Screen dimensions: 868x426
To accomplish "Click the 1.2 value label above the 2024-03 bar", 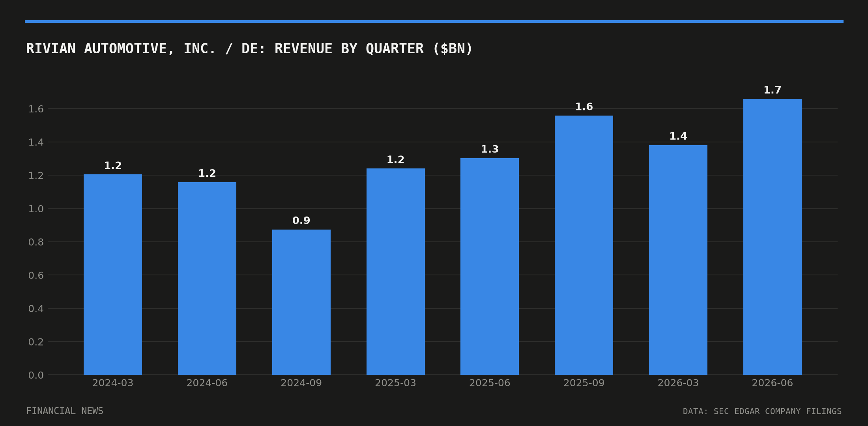I will [x=113, y=166].
